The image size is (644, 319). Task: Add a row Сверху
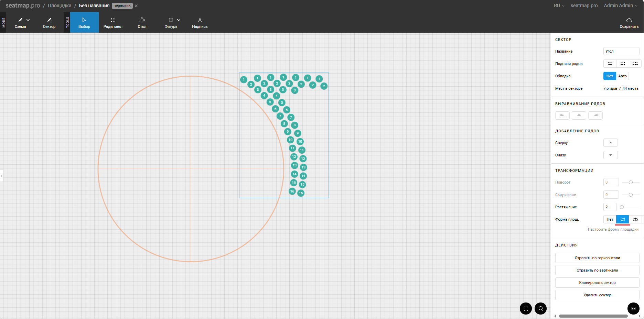tap(611, 143)
